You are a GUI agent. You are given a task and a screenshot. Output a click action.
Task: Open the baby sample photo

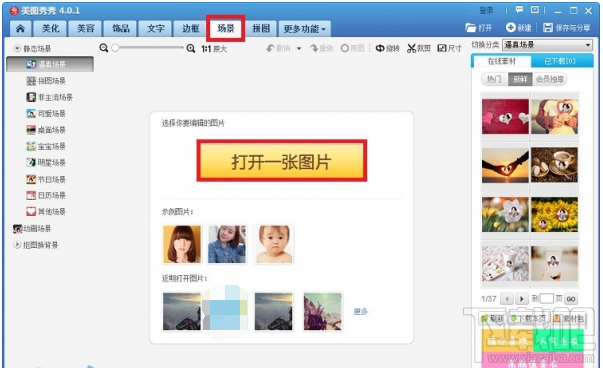pyautogui.click(x=273, y=244)
